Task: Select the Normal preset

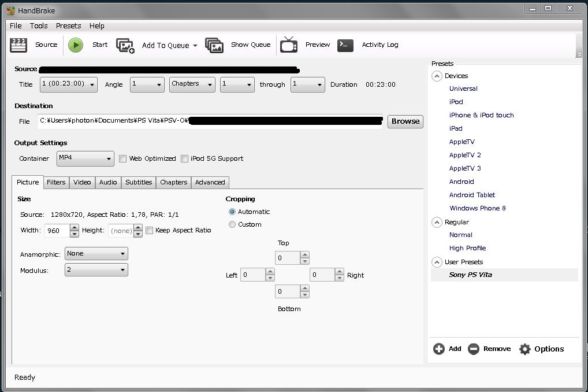Action: pos(461,235)
